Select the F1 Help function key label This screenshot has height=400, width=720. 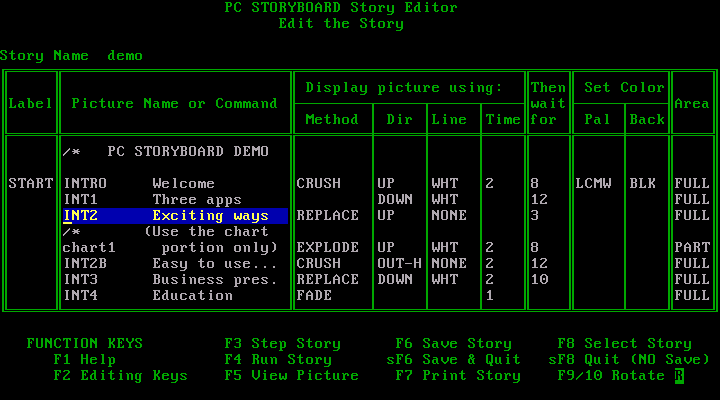pos(84,360)
